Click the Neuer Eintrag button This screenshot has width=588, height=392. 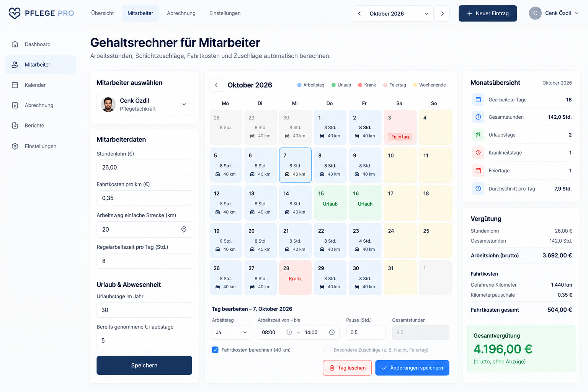tap(488, 13)
